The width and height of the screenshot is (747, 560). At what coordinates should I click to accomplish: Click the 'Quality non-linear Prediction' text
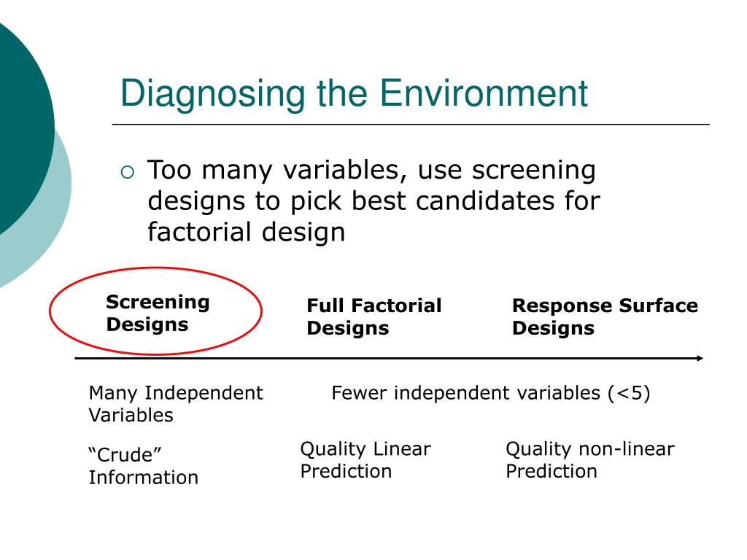tap(589, 459)
